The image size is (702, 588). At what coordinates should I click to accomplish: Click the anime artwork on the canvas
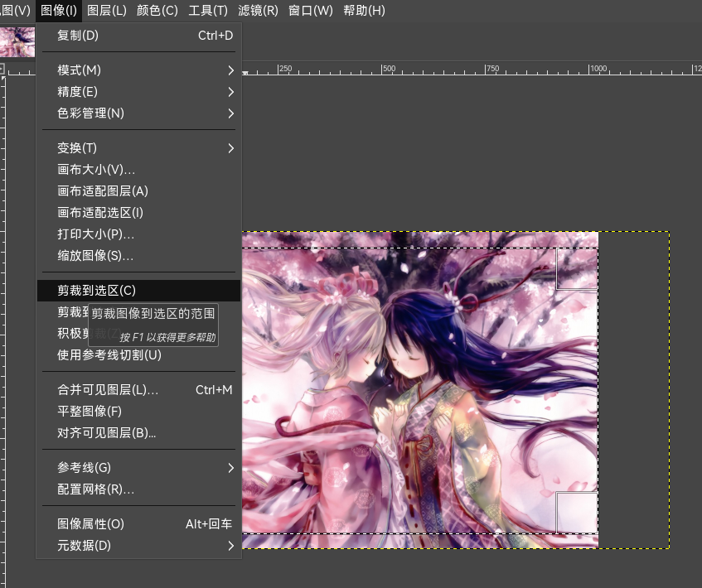420,390
